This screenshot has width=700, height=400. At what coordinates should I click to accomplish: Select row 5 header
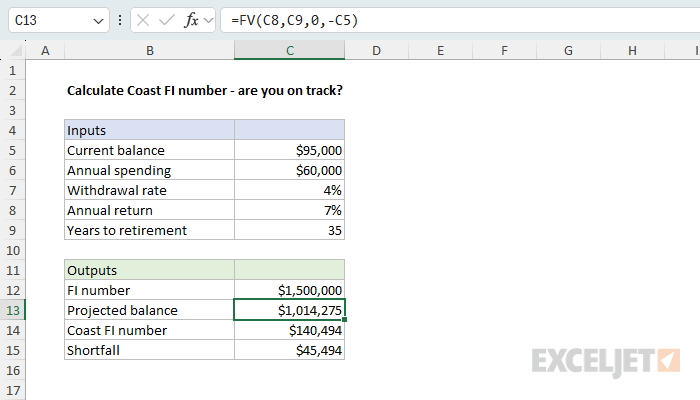pos(12,150)
